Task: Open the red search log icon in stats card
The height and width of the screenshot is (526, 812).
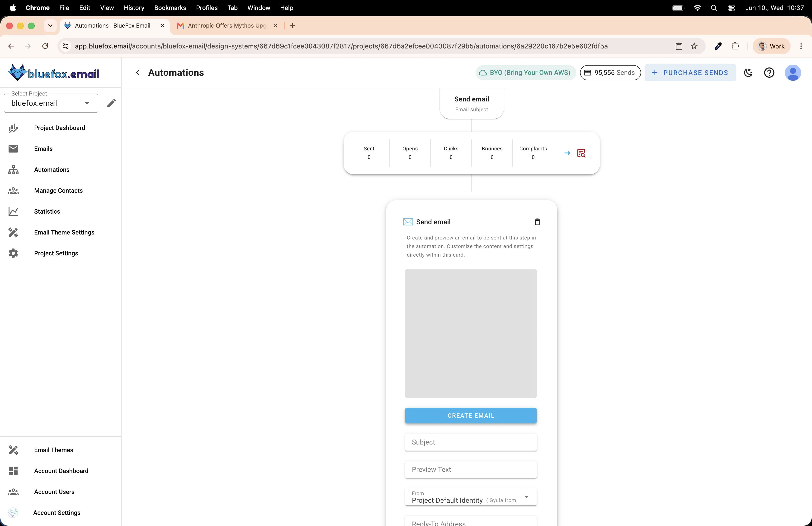Action: click(581, 153)
